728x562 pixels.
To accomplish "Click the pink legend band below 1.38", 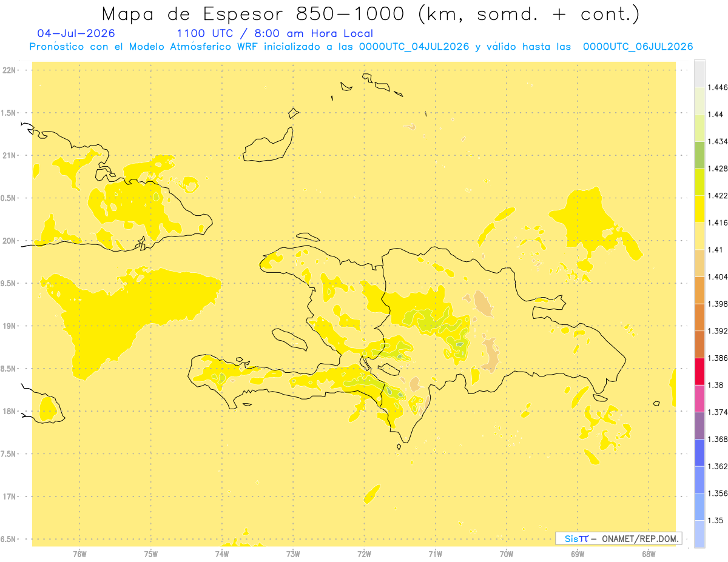I will coord(699,398).
